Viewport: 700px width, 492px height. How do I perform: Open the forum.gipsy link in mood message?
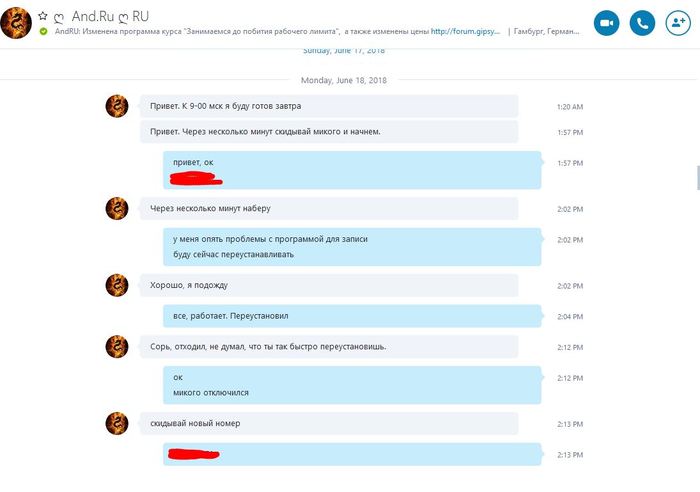tap(465, 31)
